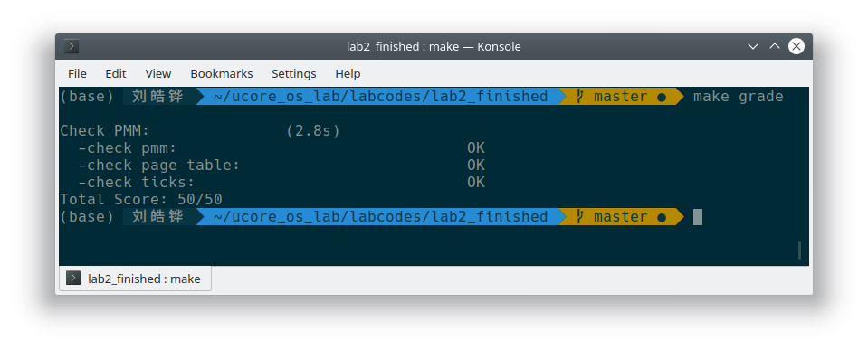Click the '(2.8s)' timing text
868x350 pixels.
(x=313, y=131)
